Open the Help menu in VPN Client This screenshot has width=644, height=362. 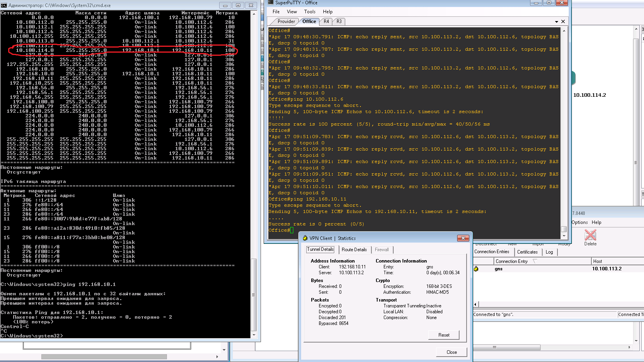tap(596, 222)
